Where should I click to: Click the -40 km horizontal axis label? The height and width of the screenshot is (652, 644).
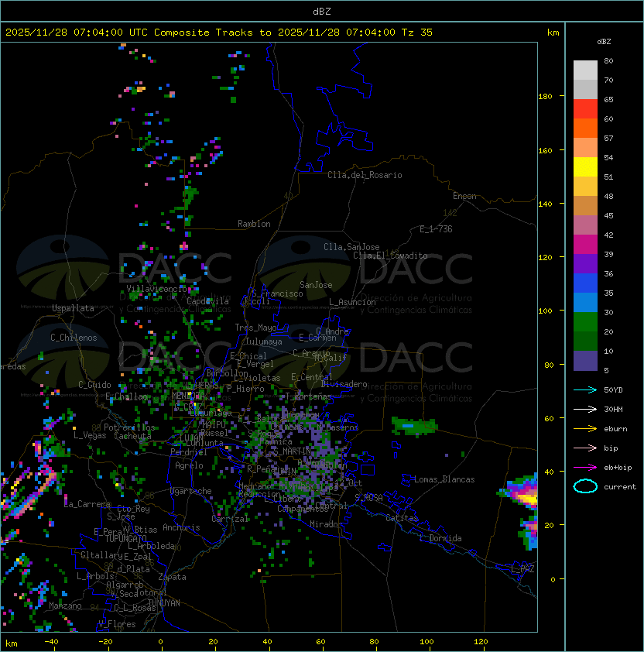tap(51, 642)
